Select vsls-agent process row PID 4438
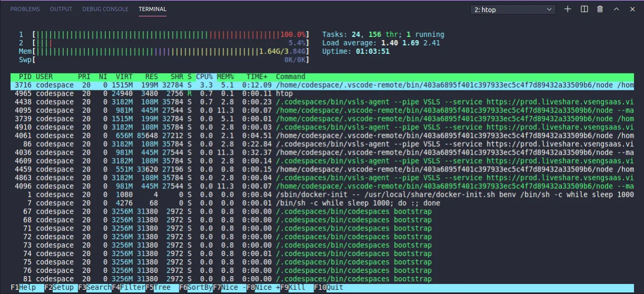The image size is (644, 294). pos(322,102)
